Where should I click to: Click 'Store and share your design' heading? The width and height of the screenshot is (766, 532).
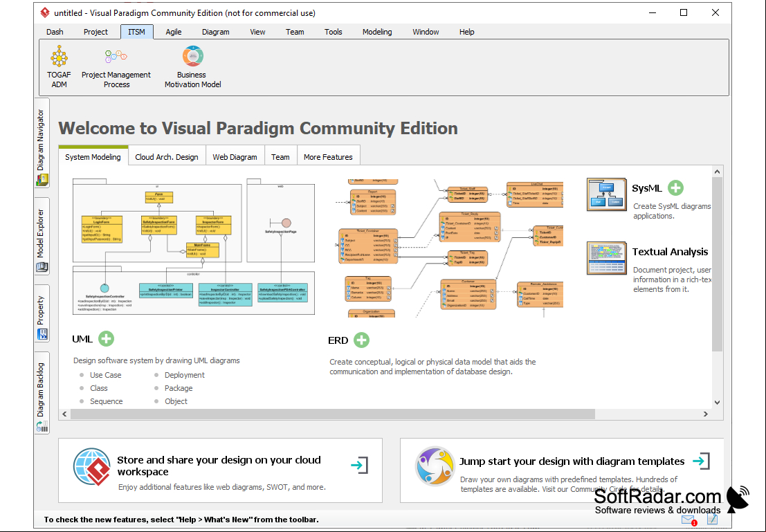pyautogui.click(x=219, y=466)
